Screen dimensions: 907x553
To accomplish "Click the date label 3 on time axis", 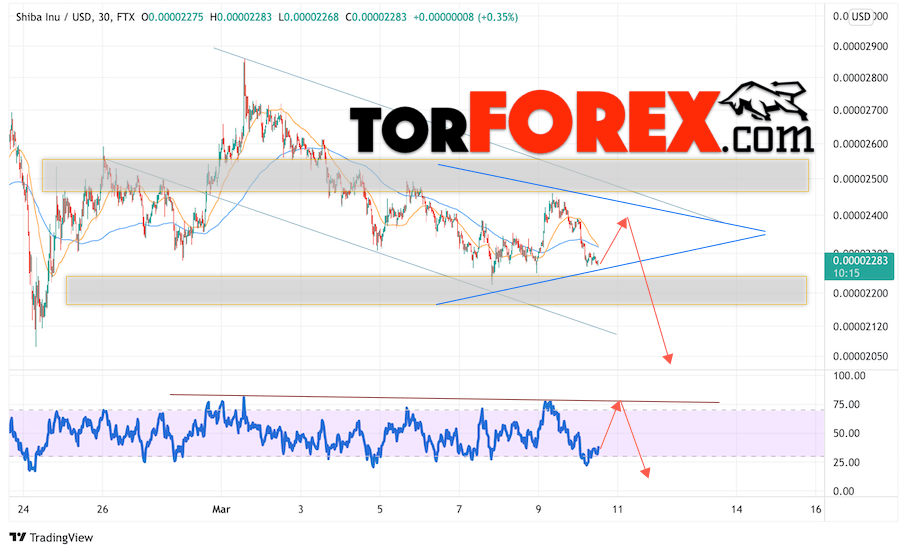I will pos(300,510).
